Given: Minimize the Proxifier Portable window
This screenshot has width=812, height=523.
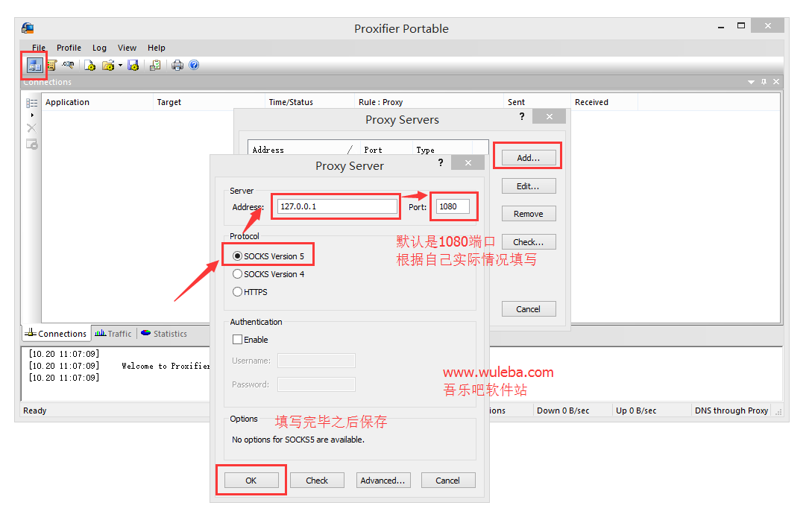Looking at the screenshot, I should pyautogui.click(x=721, y=26).
